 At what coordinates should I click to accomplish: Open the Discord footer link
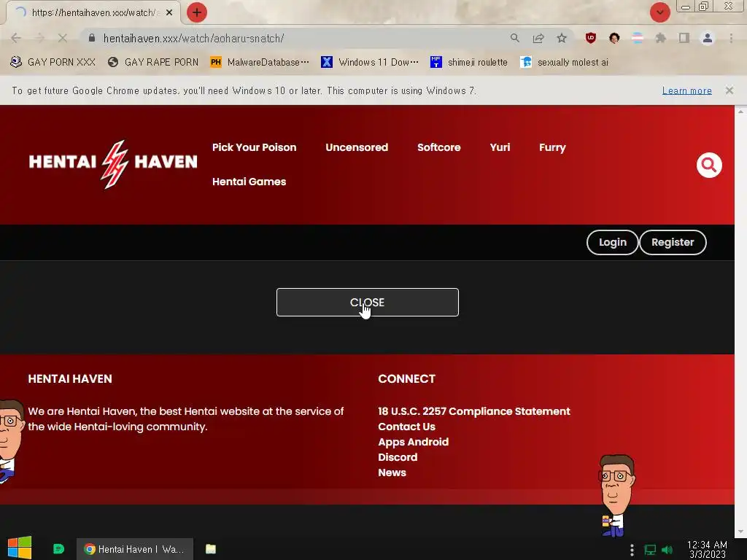point(398,457)
